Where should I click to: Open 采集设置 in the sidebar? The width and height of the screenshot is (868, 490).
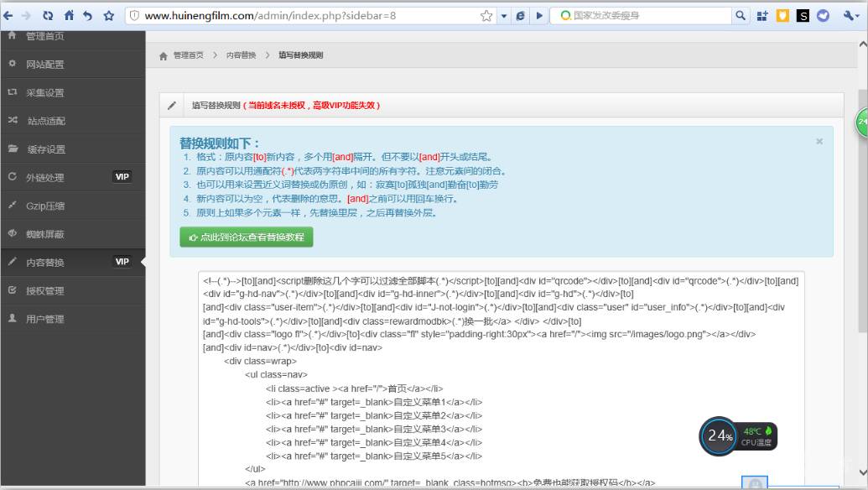pyautogui.click(x=72, y=92)
